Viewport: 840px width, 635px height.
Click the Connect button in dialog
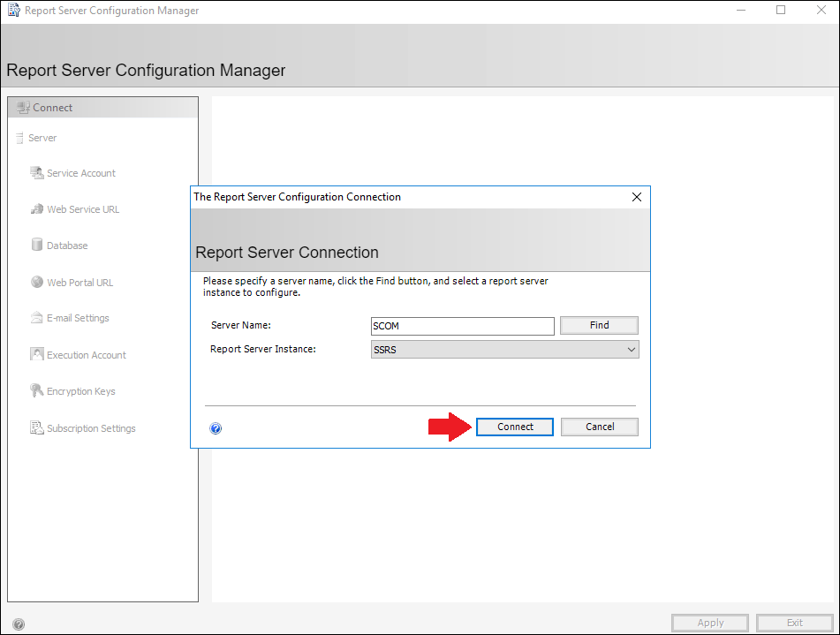(515, 427)
